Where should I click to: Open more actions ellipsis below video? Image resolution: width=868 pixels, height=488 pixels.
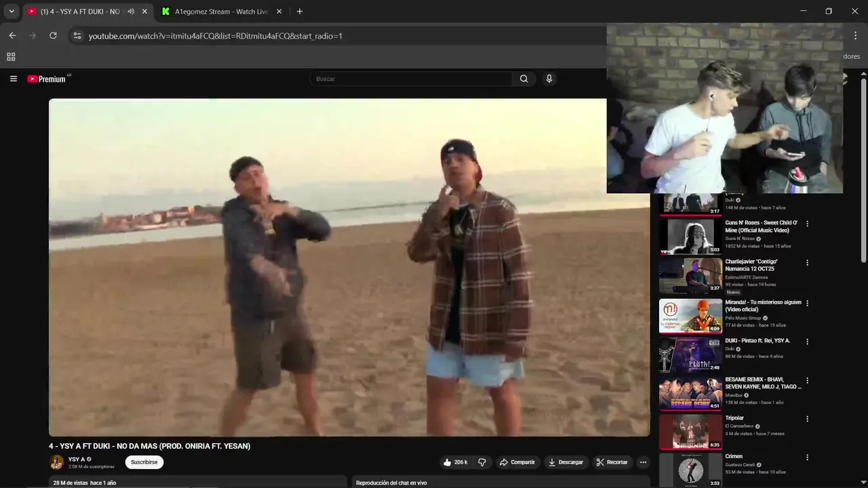643,462
